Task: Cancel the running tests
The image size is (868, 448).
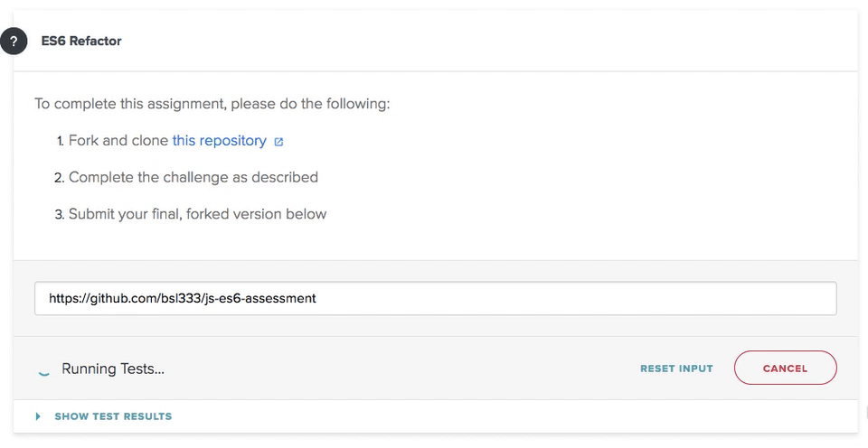Action: click(x=785, y=368)
